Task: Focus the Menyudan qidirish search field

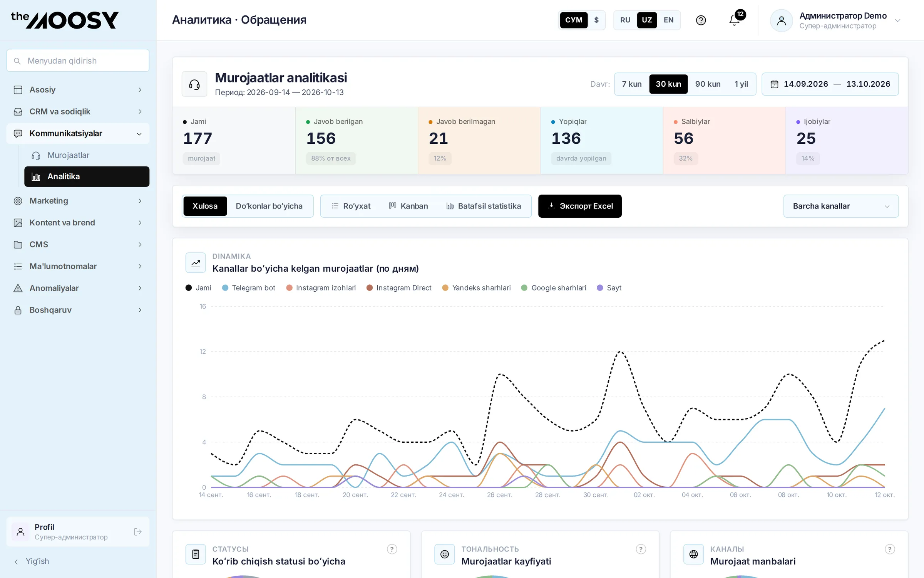Action: click(x=78, y=60)
